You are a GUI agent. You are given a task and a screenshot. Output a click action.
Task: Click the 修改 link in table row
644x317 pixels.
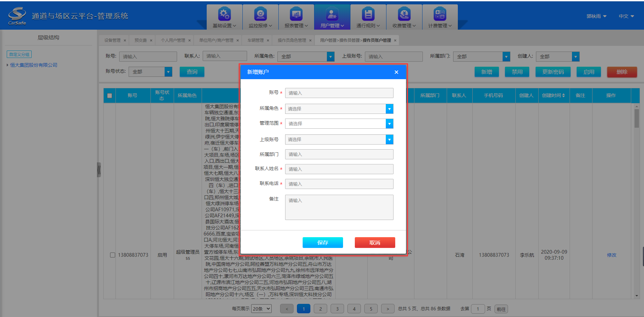click(x=611, y=255)
